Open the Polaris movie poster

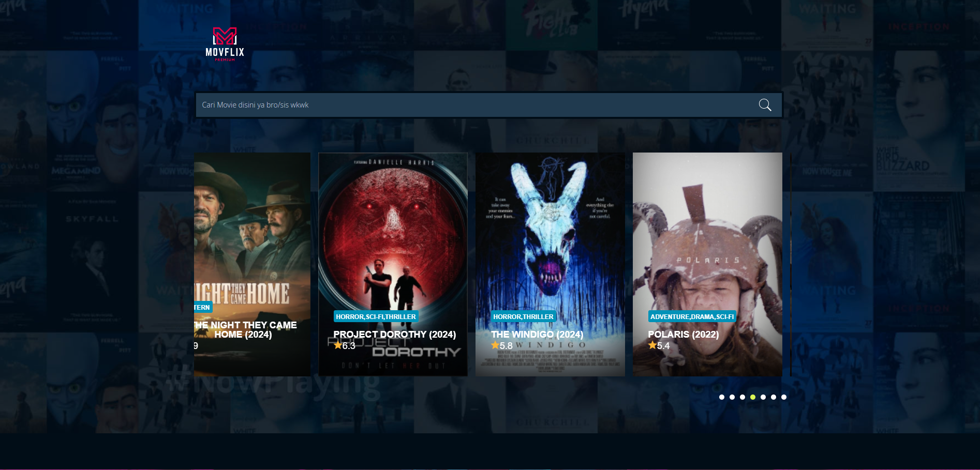click(707, 233)
